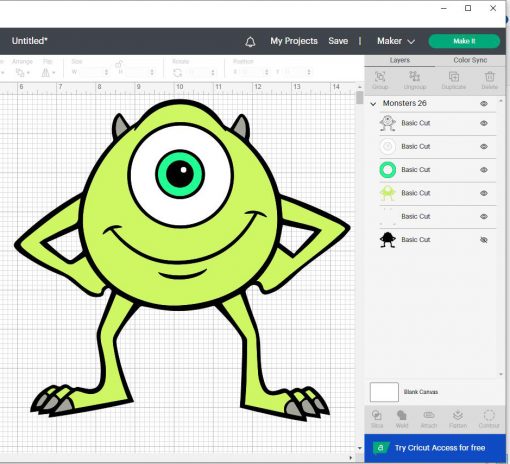This screenshot has width=510, height=464.
Task: Click the monster's left horn on canvas
Action: pos(119,127)
